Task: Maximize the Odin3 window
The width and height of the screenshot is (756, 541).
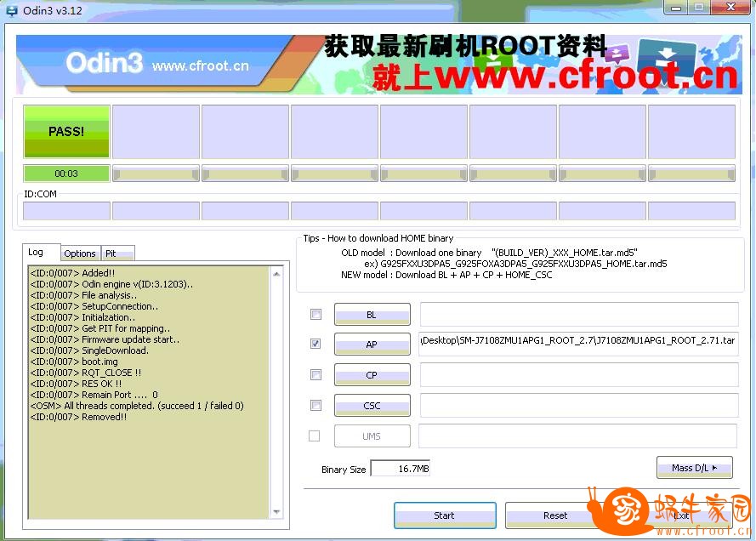Action: pos(699,8)
